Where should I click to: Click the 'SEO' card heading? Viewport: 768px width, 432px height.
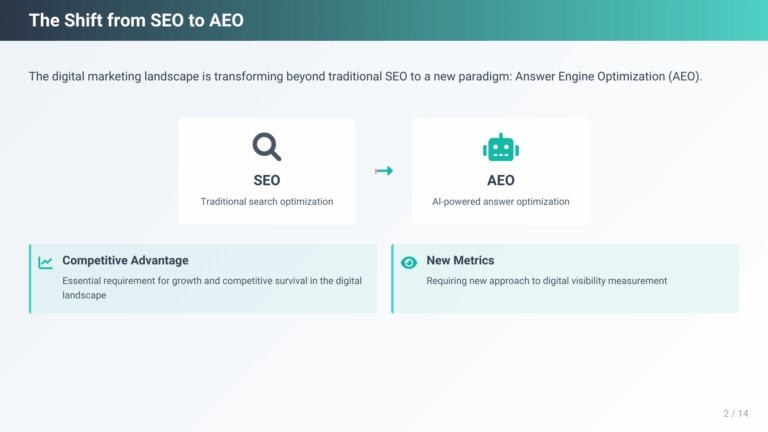point(266,181)
